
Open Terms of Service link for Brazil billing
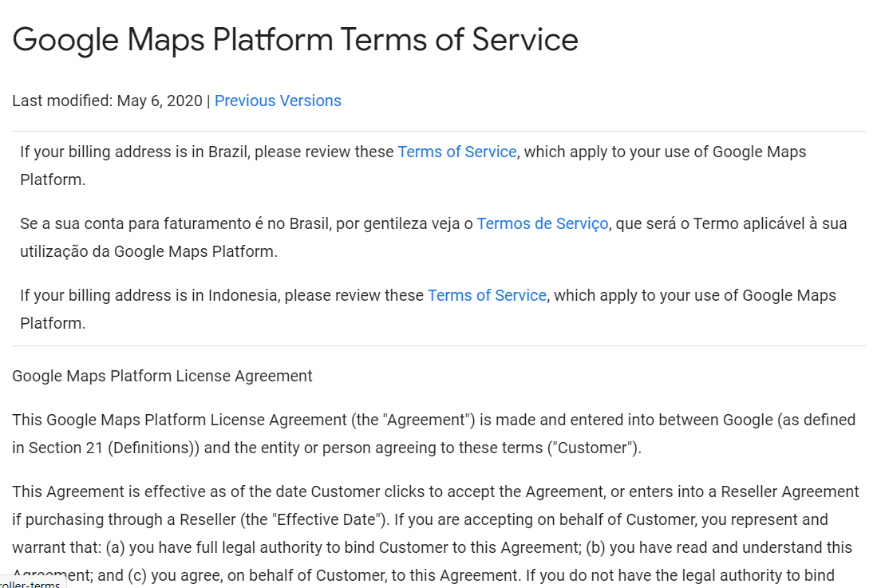(456, 152)
